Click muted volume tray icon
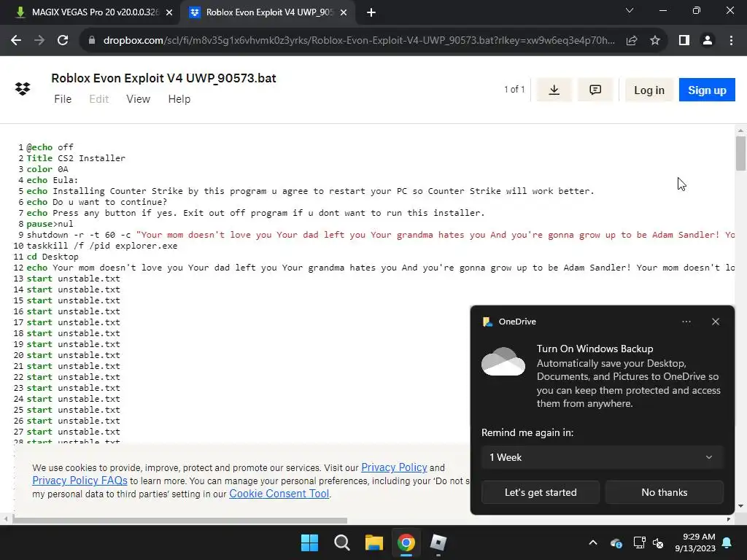 pyautogui.click(x=658, y=542)
